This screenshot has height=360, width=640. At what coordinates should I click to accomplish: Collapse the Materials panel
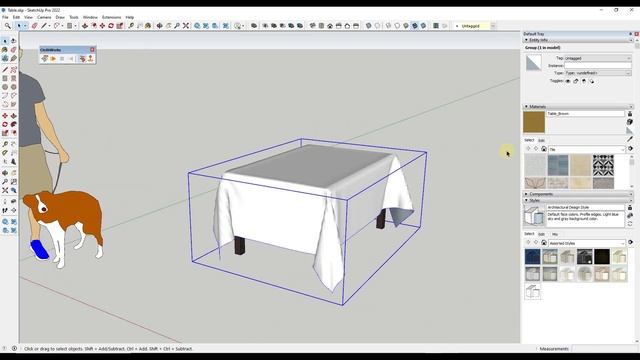(x=527, y=107)
